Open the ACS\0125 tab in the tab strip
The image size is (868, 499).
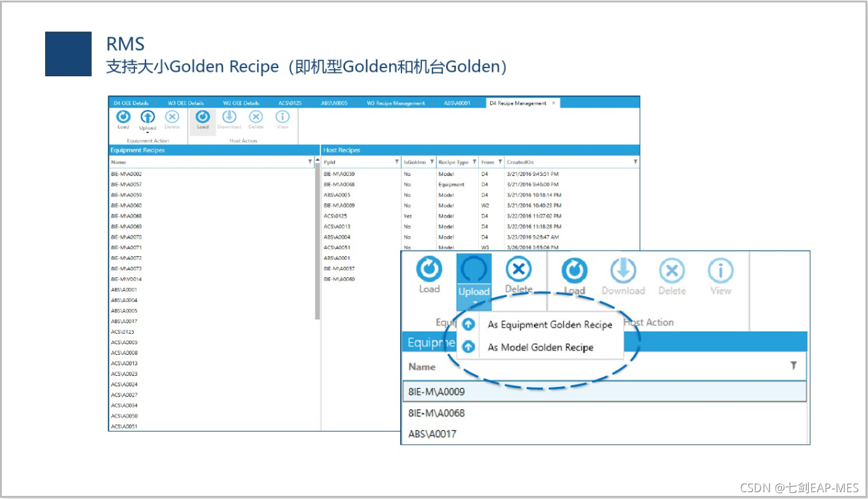coord(290,103)
